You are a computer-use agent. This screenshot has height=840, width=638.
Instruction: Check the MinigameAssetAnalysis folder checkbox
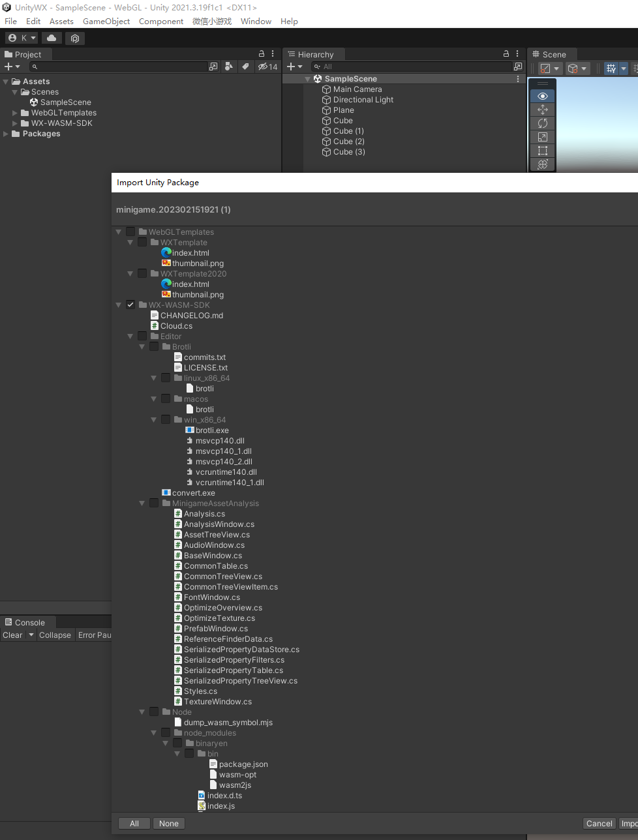coord(154,503)
